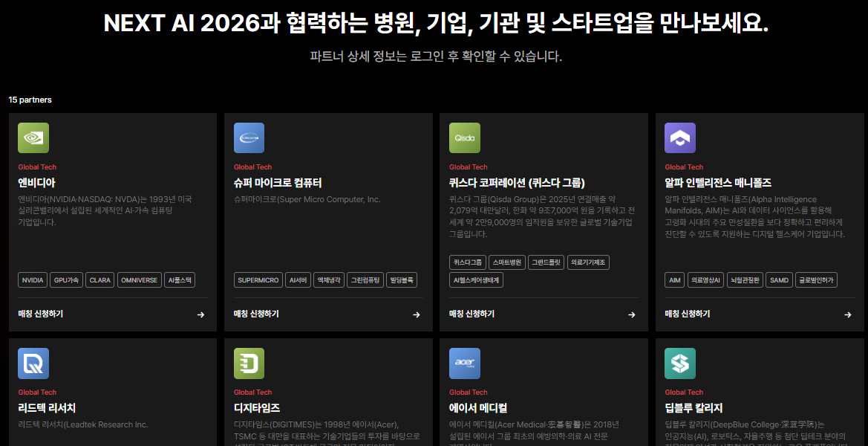Open the 리드텍 리서치 partner title

47,408
